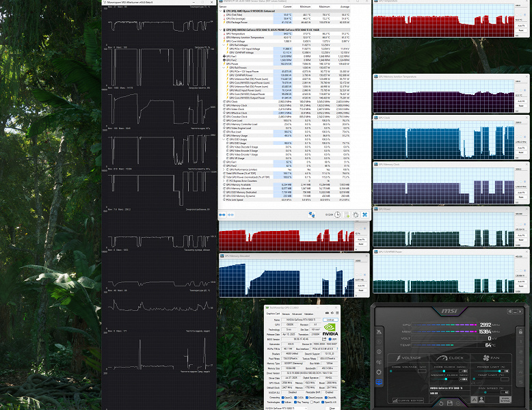Select Afterburner profile slot 3
The width and height of the screenshot is (532, 410).
click(521, 362)
